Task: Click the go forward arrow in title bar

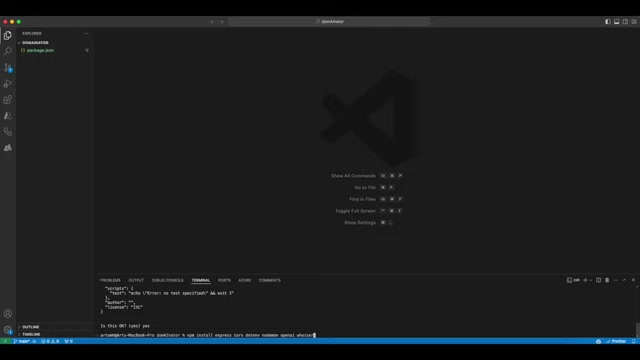Action: pyautogui.click(x=222, y=22)
